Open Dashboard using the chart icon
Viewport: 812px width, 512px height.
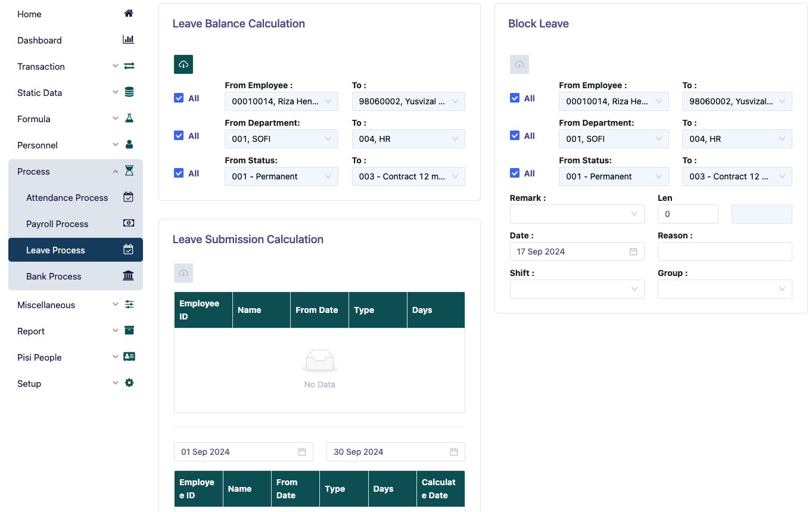[128, 39]
